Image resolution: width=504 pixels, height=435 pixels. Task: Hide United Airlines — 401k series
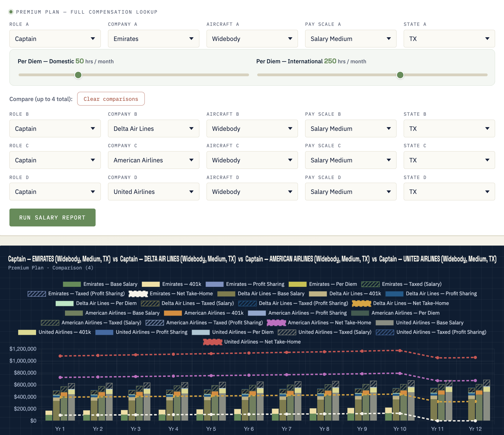coord(55,332)
